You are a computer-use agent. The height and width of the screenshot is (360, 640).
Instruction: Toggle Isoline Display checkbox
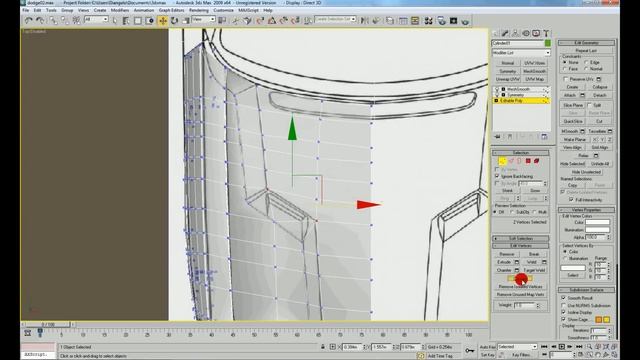pos(564,312)
